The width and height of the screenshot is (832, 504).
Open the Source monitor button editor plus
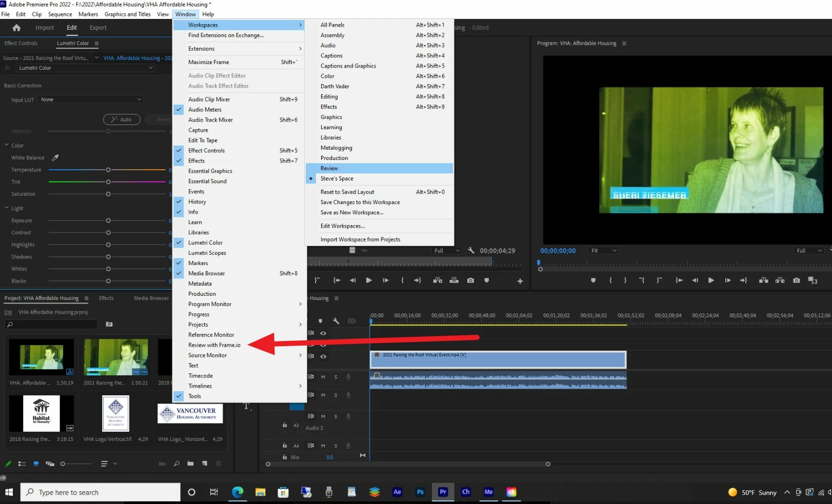520,281
